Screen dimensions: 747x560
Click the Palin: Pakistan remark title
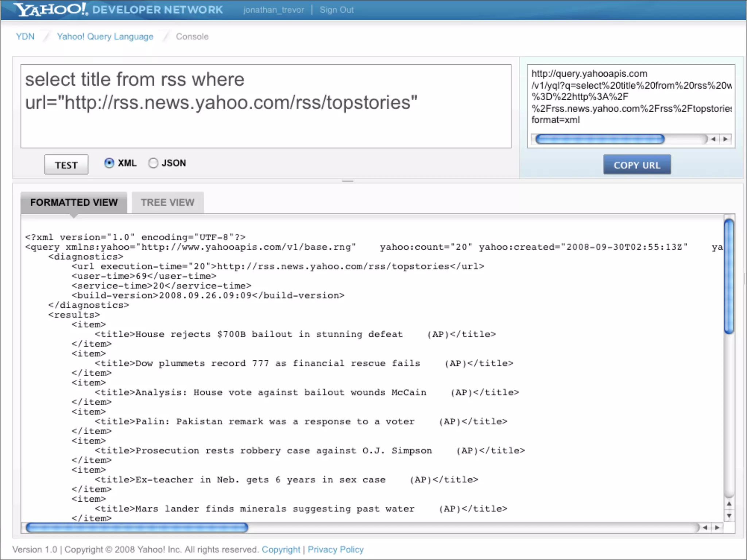[x=301, y=422]
